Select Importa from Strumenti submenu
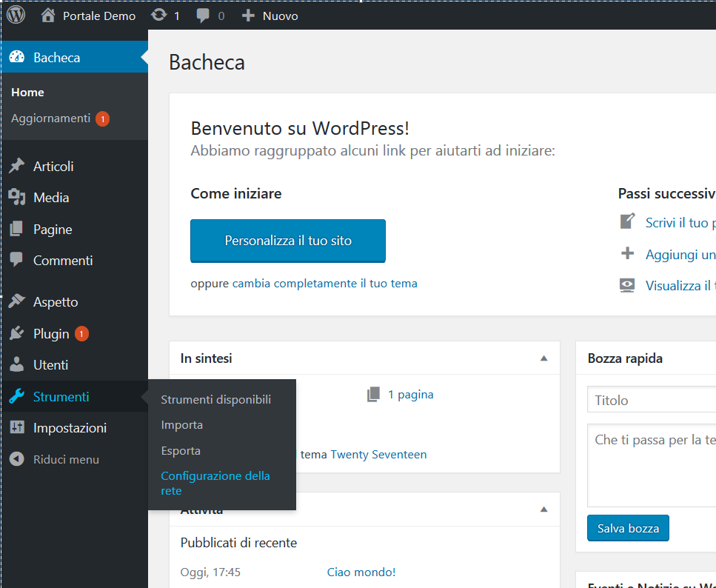 click(181, 425)
